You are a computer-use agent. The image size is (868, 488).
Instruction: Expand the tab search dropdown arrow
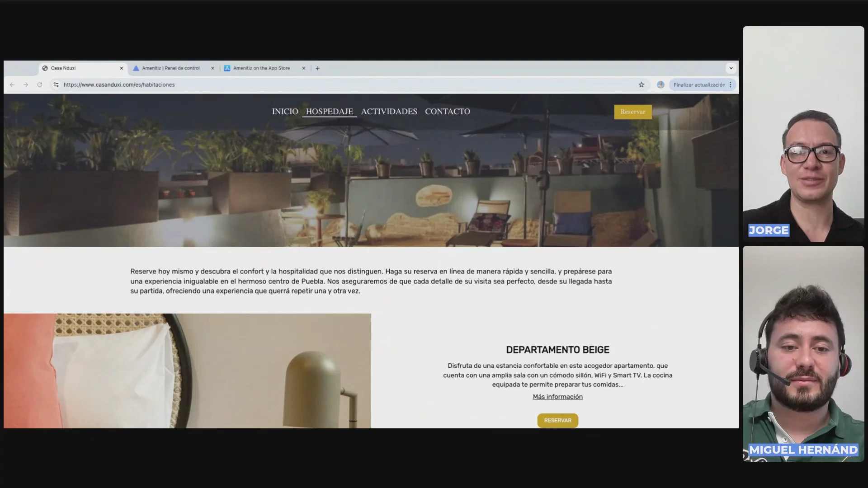coord(731,68)
